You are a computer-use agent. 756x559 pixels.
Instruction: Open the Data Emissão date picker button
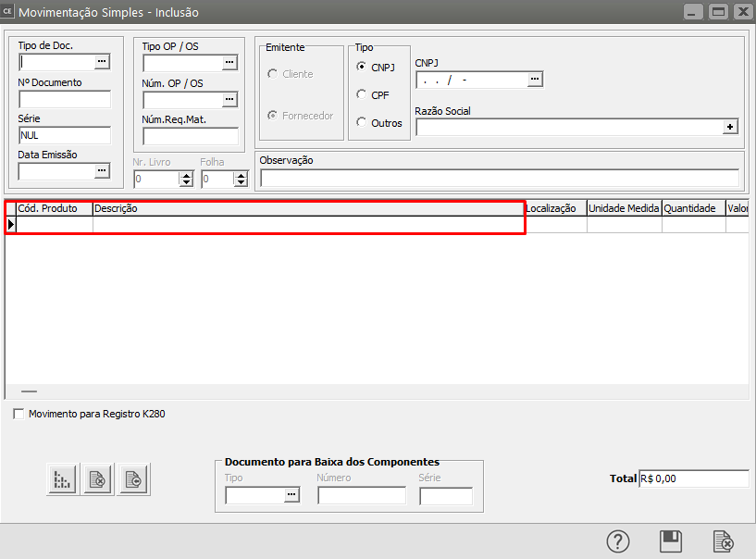tap(102, 170)
